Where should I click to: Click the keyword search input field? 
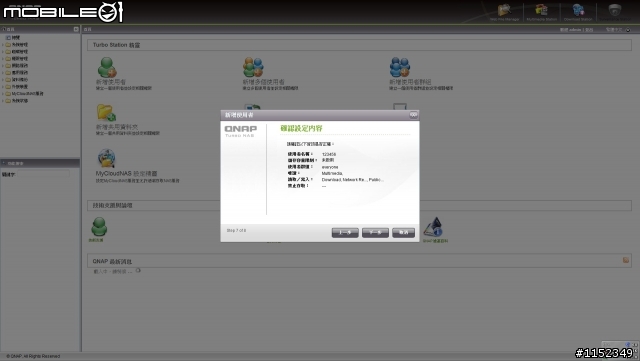(x=43, y=174)
